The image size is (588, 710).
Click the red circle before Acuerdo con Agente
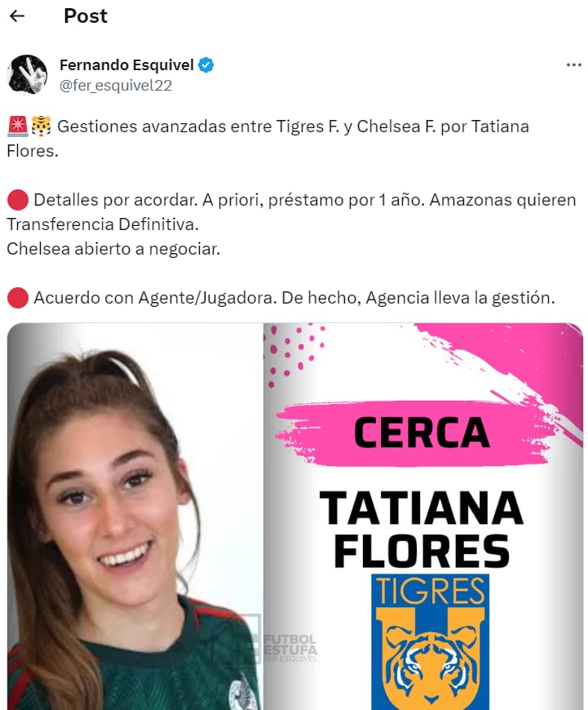[x=18, y=298]
